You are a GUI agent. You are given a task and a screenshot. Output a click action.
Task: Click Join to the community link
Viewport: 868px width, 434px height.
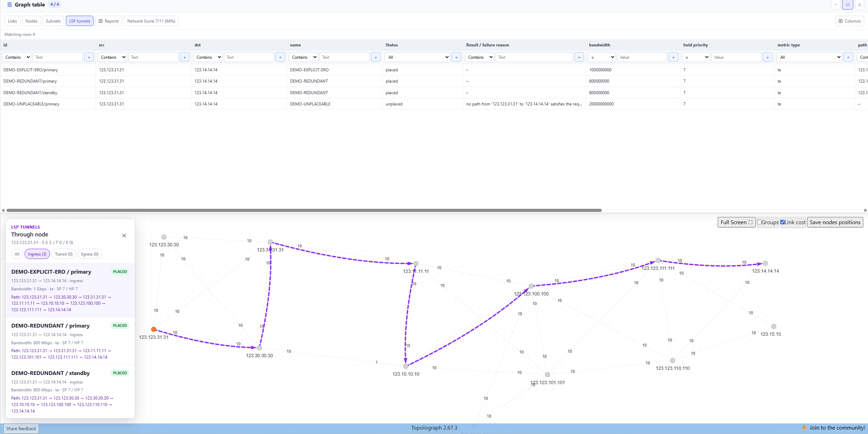834,428
